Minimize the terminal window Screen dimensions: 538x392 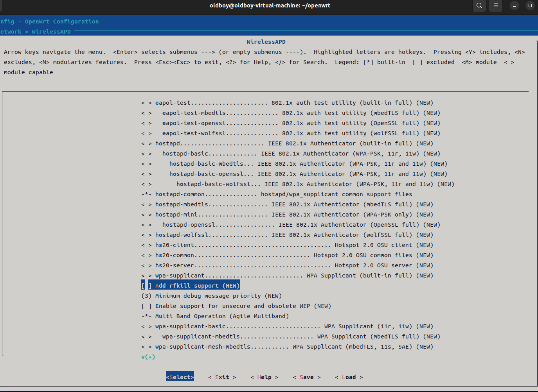click(515, 5)
